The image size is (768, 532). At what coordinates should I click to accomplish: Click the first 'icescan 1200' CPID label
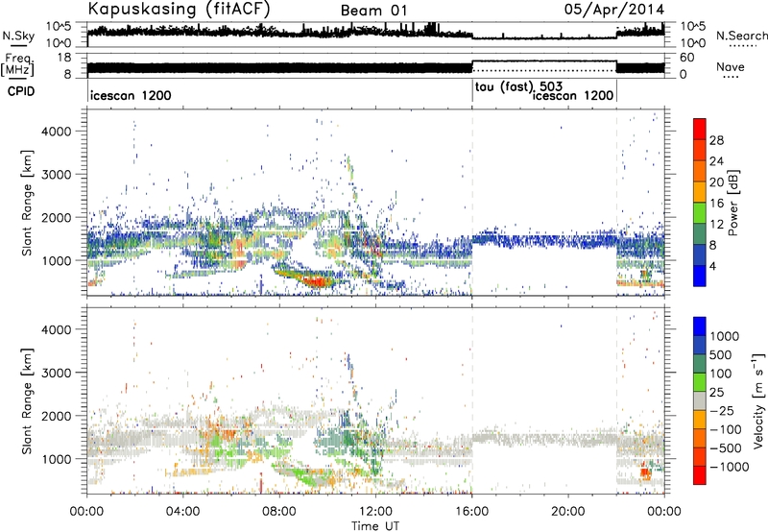click(131, 95)
